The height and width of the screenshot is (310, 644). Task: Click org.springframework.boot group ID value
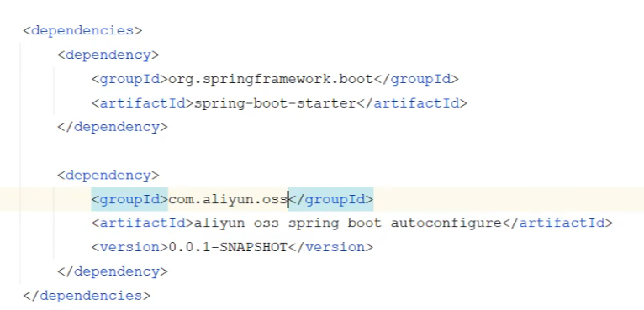click(x=271, y=79)
